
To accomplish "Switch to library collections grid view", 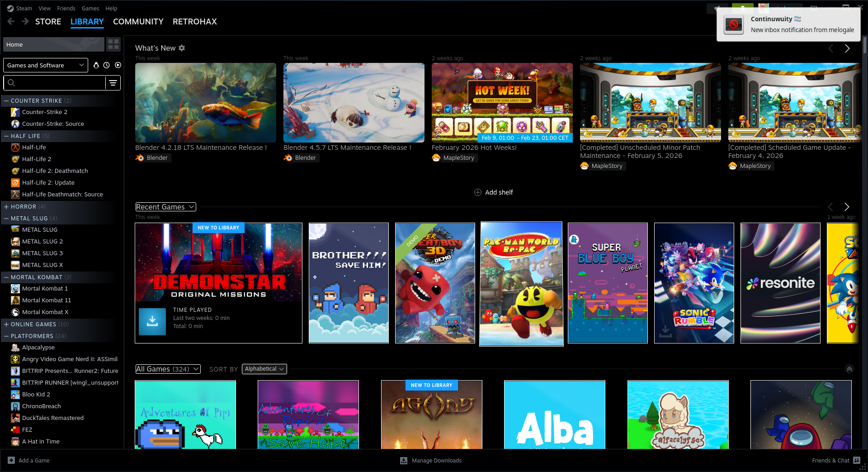I will (113, 44).
